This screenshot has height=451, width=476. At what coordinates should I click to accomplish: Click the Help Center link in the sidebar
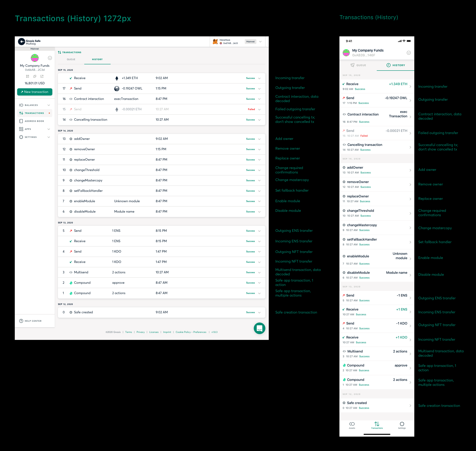(33, 321)
